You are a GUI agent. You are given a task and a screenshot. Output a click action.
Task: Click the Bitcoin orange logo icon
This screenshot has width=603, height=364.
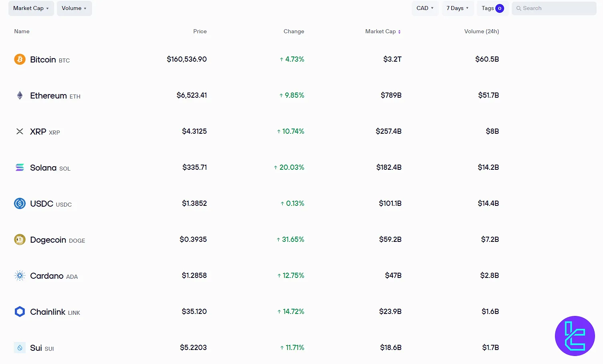20,59
